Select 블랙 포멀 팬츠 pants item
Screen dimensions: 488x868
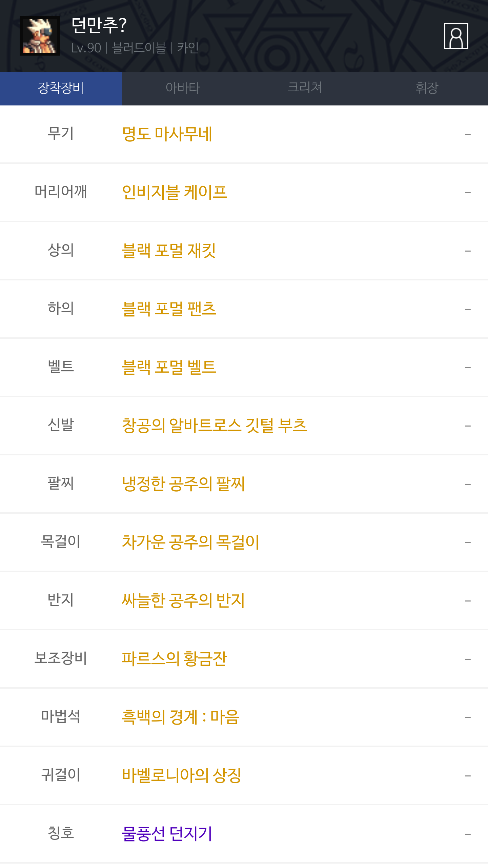[169, 309]
